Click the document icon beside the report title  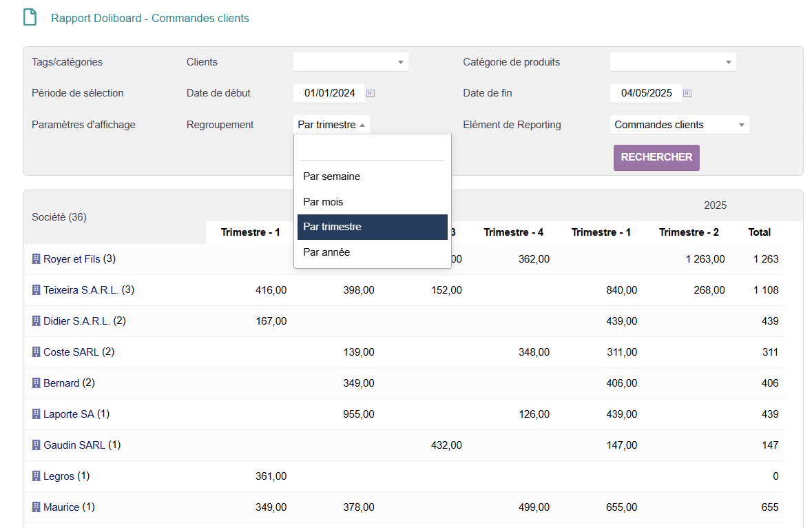(x=30, y=17)
